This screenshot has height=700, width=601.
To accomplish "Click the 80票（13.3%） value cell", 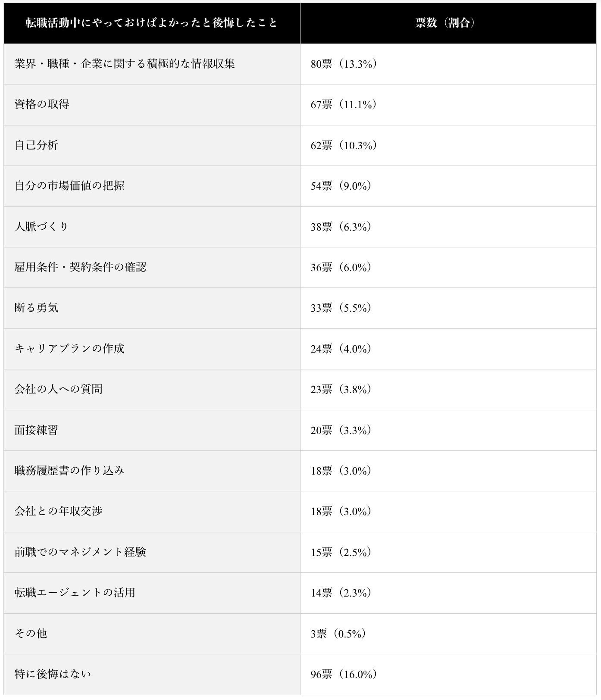I will click(x=344, y=64).
